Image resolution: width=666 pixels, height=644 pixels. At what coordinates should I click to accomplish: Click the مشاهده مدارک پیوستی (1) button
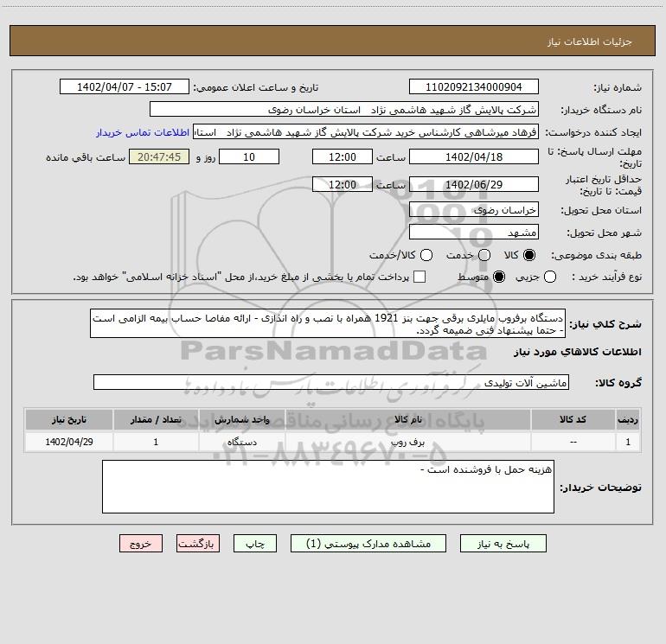coord(368,544)
